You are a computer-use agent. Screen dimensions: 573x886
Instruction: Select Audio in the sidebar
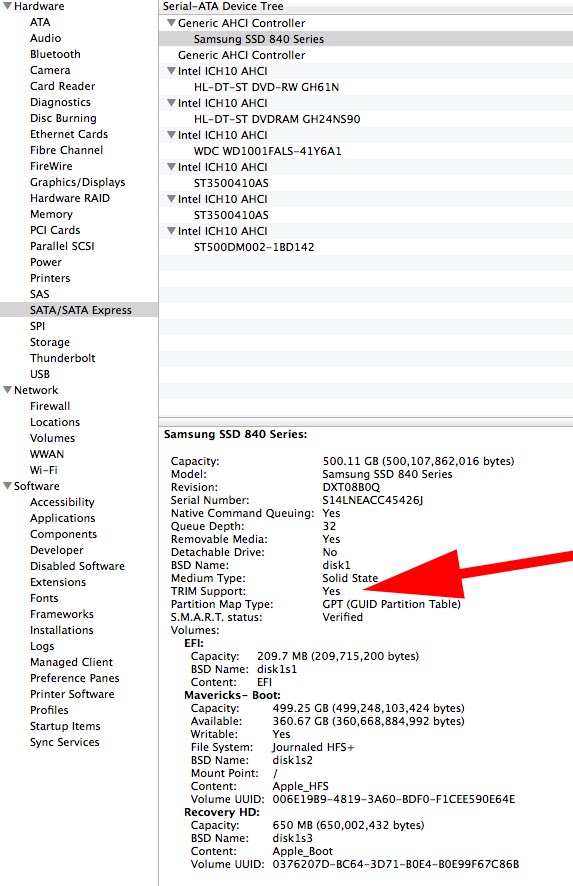pyautogui.click(x=45, y=38)
